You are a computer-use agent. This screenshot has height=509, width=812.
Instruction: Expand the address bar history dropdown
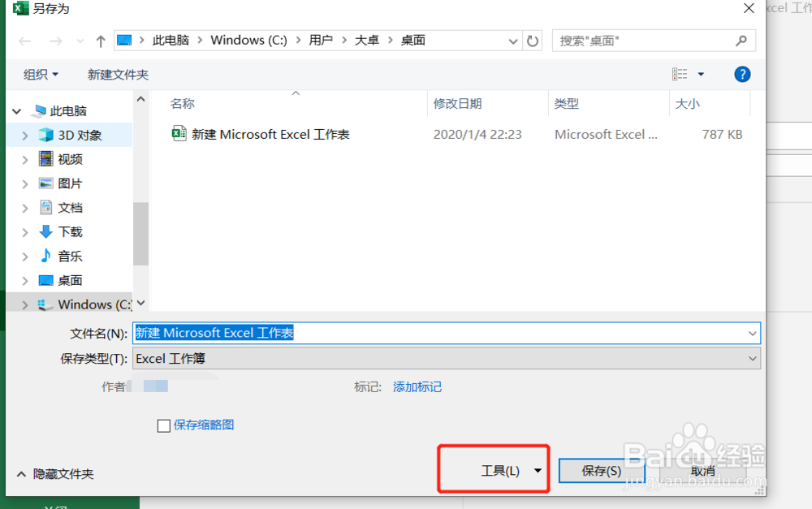(512, 41)
